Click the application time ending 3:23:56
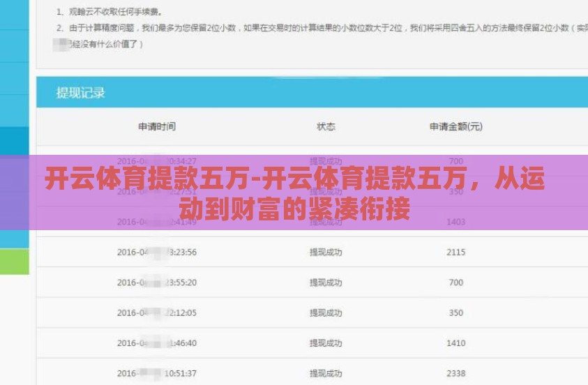The width and height of the screenshot is (588, 385). pyautogui.click(x=157, y=252)
